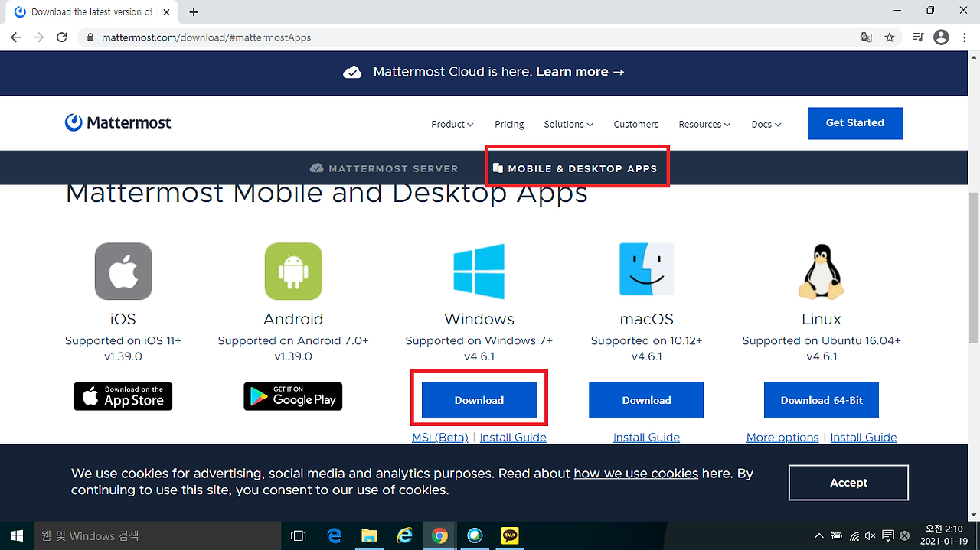
Task: Open the media control icon in Chrome toolbar
Action: pos(918,37)
